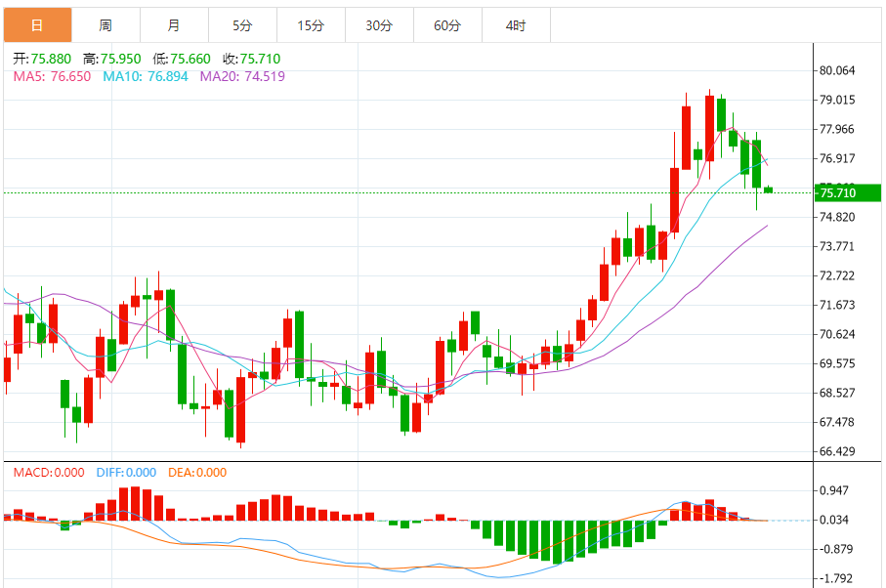Click the 66.429 price axis label
Image resolution: width=886 pixels, height=588 pixels.
[x=837, y=451]
